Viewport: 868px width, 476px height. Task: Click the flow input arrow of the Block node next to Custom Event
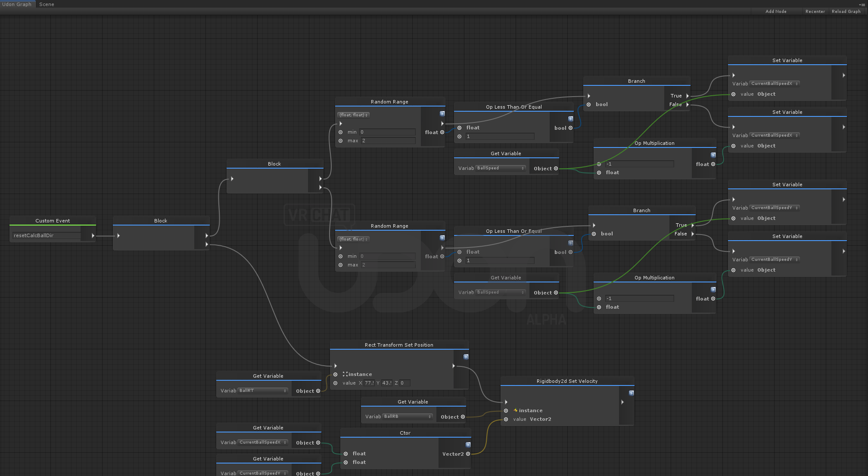pyautogui.click(x=118, y=236)
